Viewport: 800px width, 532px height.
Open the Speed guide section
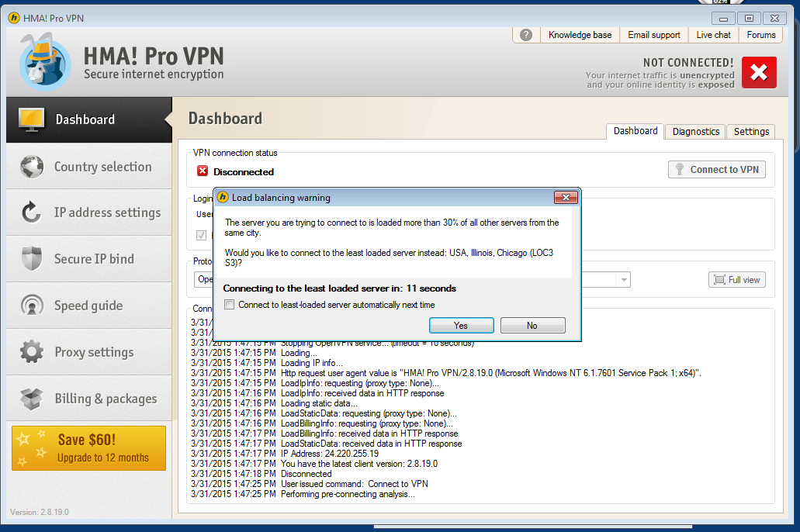pyautogui.click(x=89, y=306)
